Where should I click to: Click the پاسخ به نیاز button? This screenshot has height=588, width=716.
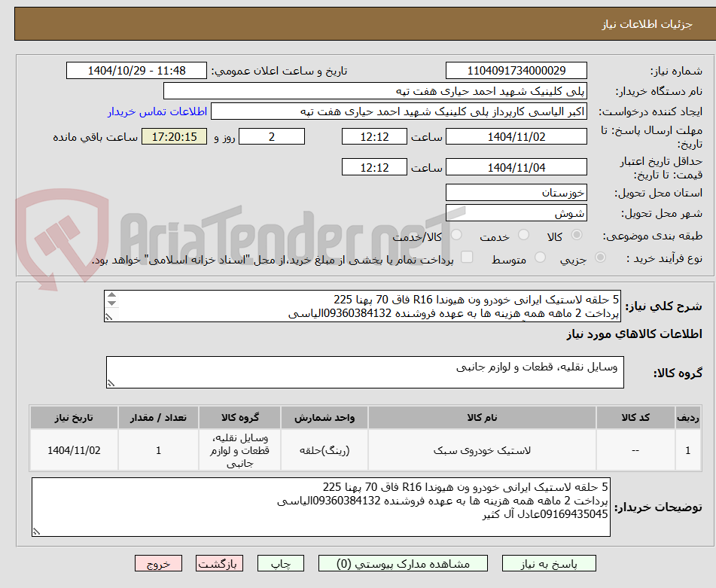click(x=549, y=563)
